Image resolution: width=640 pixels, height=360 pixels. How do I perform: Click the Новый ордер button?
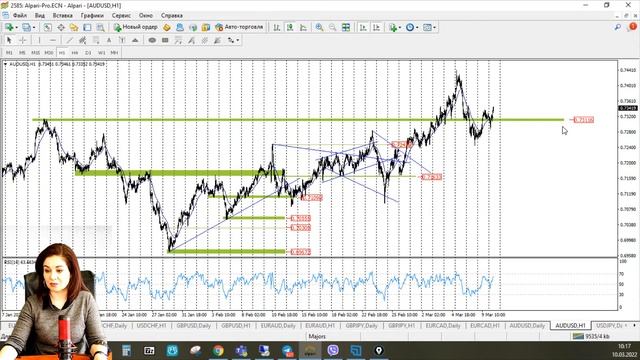pyautogui.click(x=136, y=27)
